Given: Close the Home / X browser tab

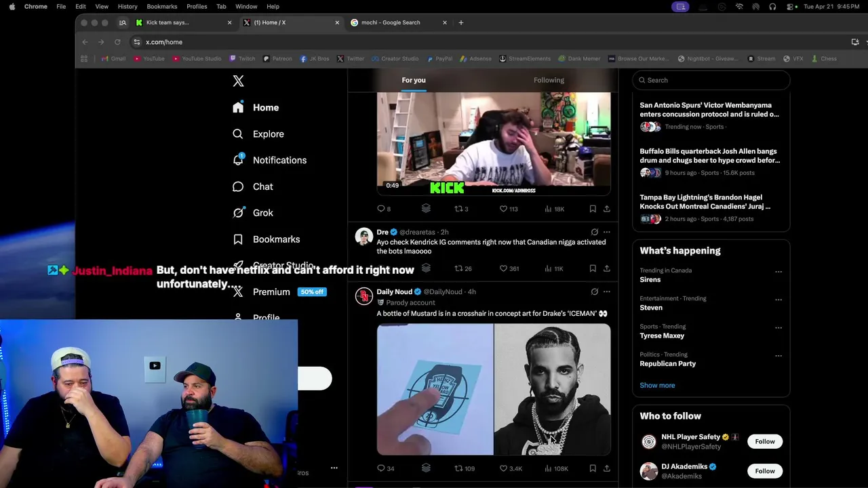Looking at the screenshot, I should coord(337,22).
